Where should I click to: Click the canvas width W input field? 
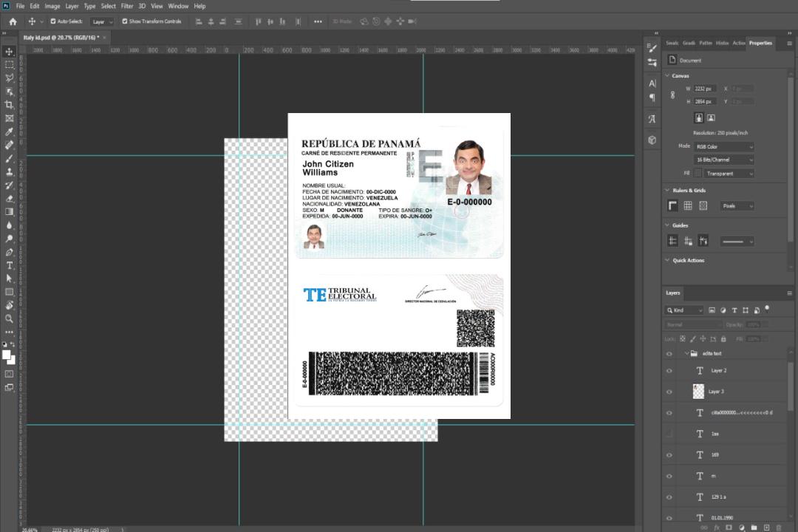pyautogui.click(x=704, y=89)
